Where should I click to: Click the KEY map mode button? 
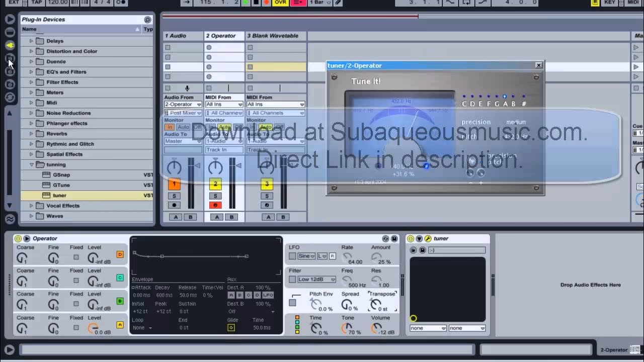[609, 3]
